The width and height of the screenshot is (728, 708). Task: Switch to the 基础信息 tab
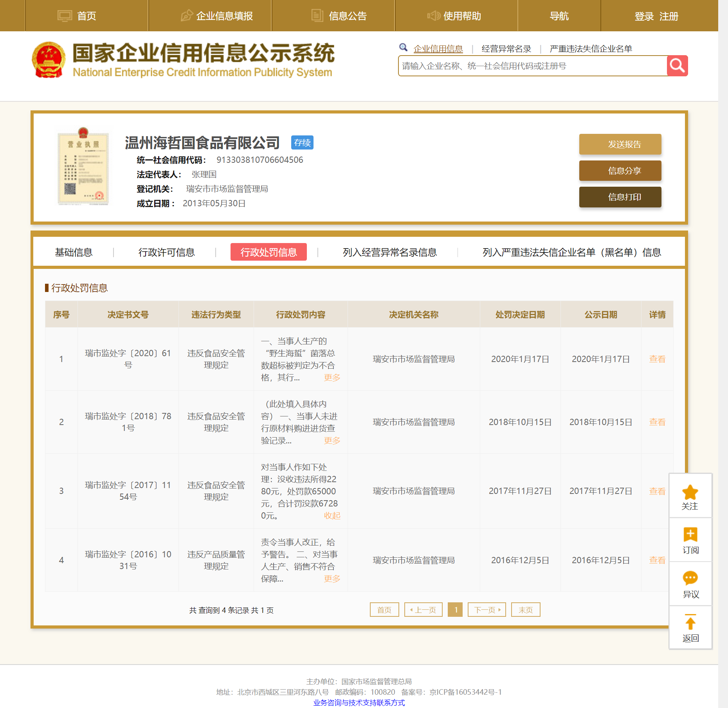(x=74, y=252)
